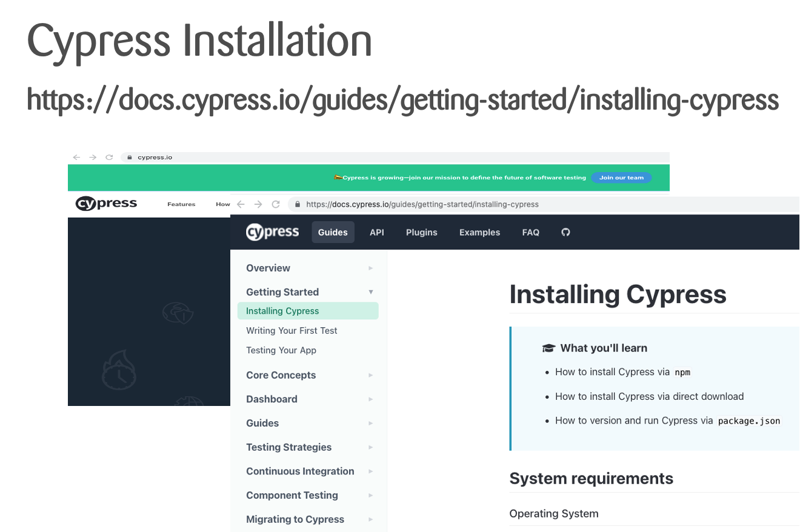
Task: Expand the Testing Strategies section arrow
Action: pyautogui.click(x=371, y=447)
